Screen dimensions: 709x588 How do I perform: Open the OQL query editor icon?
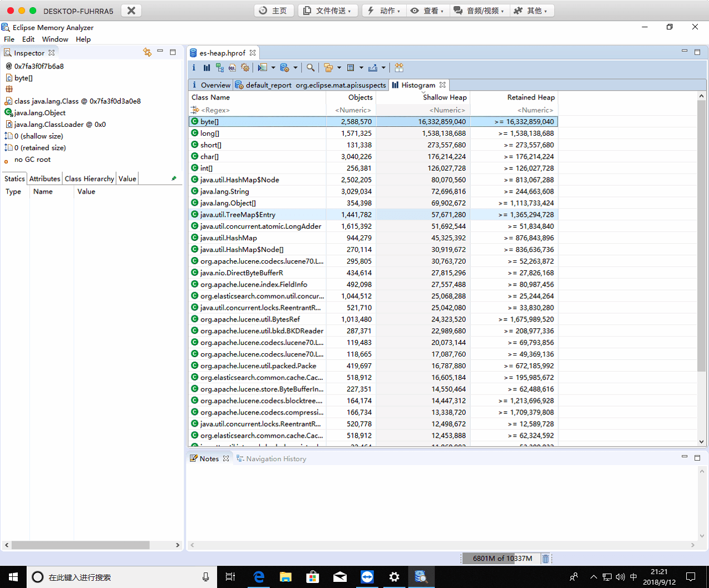[232, 68]
